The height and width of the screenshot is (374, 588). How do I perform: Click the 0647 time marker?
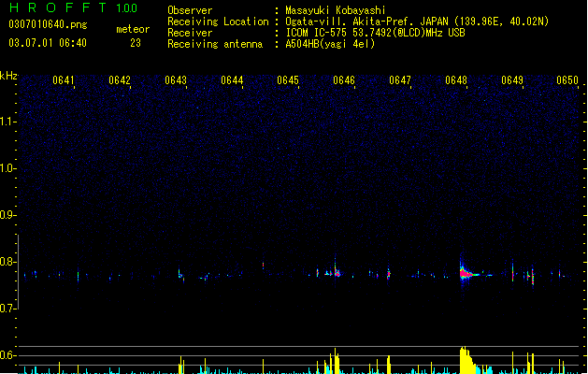point(400,80)
